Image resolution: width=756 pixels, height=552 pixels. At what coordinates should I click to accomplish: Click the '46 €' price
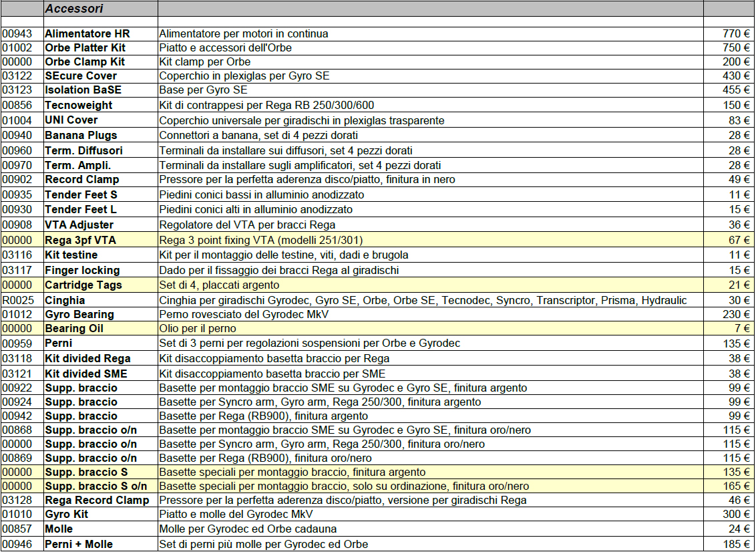739,500
